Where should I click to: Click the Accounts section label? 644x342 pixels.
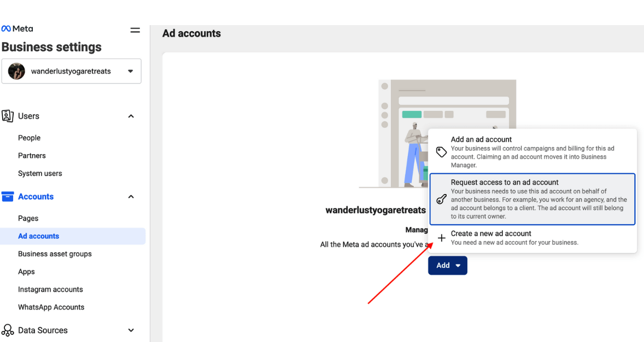coord(36,197)
